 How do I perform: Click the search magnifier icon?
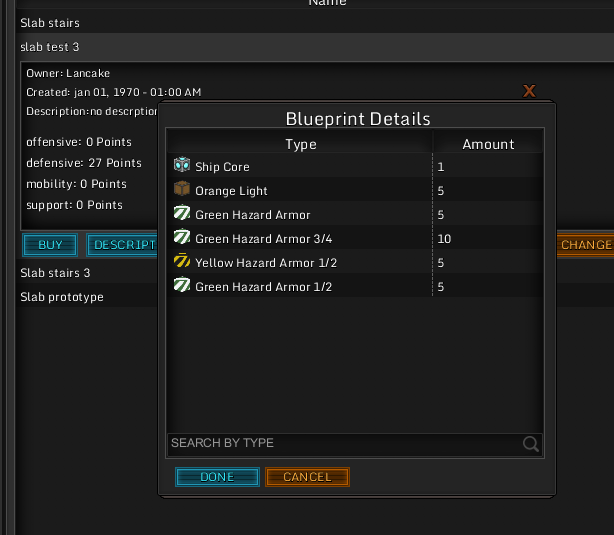tap(531, 444)
